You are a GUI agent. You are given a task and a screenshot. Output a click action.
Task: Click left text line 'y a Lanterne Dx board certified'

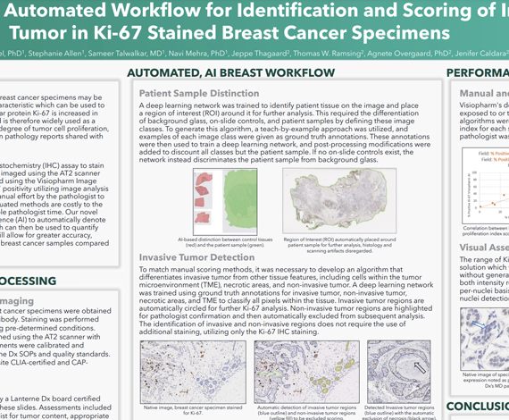[x=50, y=399]
